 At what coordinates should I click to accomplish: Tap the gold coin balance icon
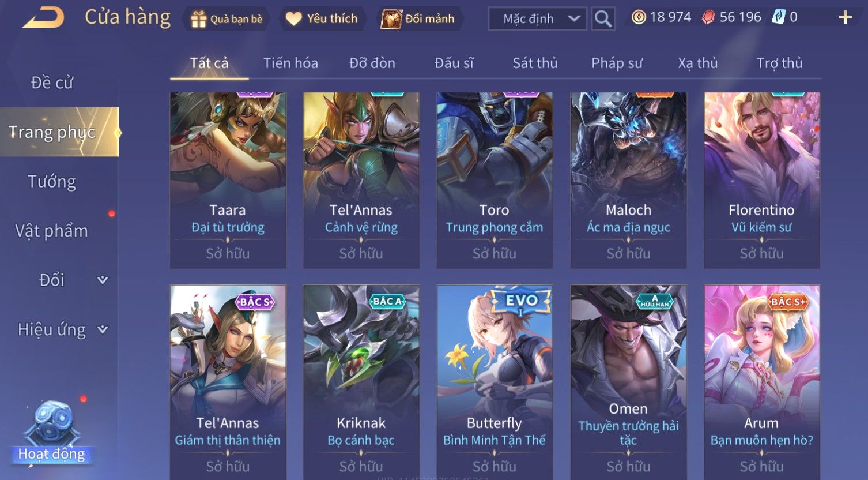638,17
